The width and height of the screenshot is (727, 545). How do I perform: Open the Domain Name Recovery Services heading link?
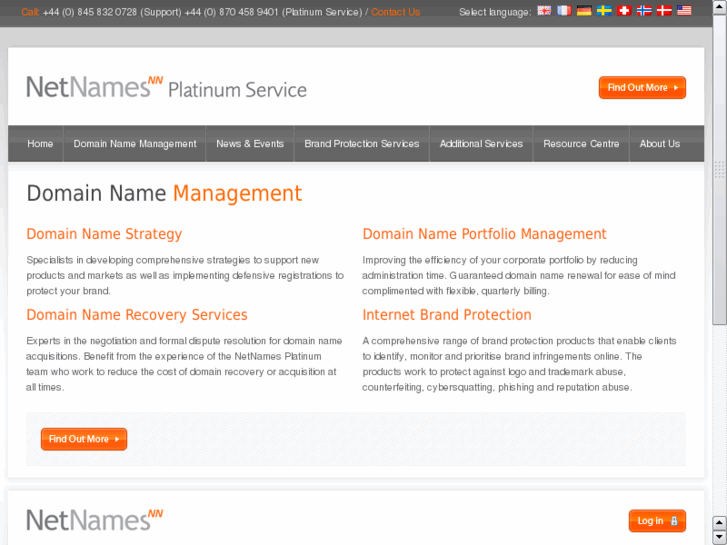(137, 315)
